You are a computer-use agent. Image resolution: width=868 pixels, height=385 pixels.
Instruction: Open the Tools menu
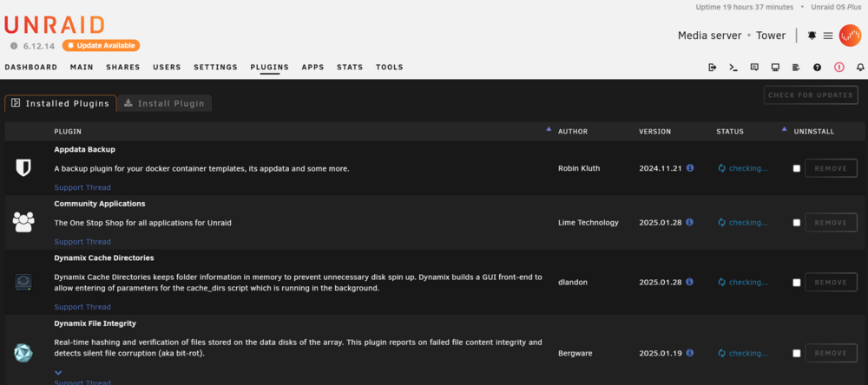390,68
